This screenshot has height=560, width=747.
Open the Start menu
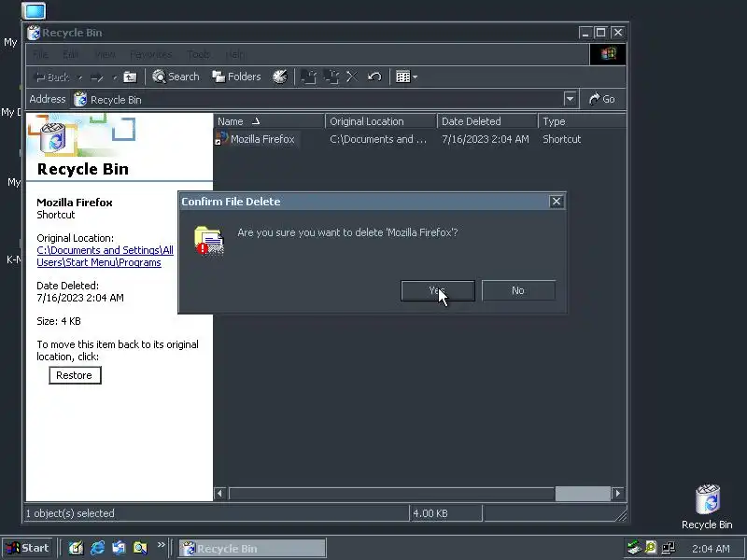(x=27, y=548)
